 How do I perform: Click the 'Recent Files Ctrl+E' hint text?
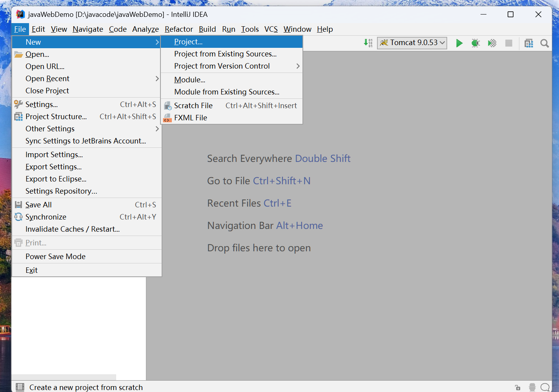249,203
